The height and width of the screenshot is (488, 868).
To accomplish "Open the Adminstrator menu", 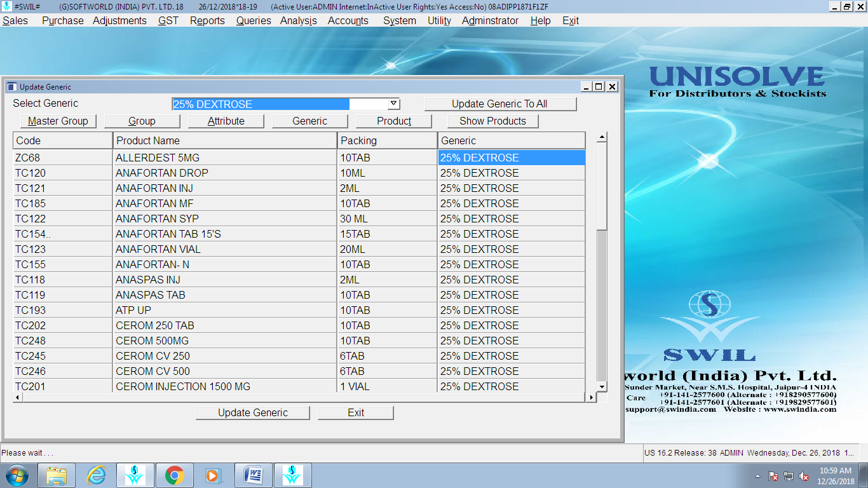I will 490,20.
